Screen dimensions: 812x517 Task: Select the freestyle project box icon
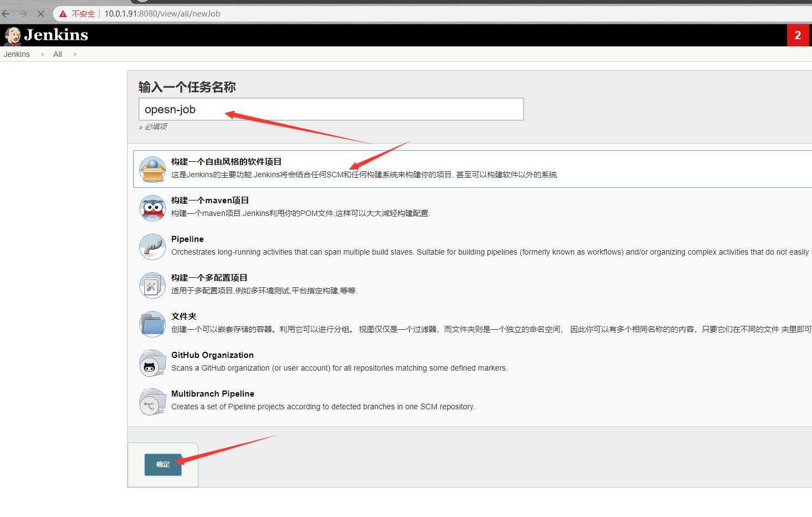(153, 169)
